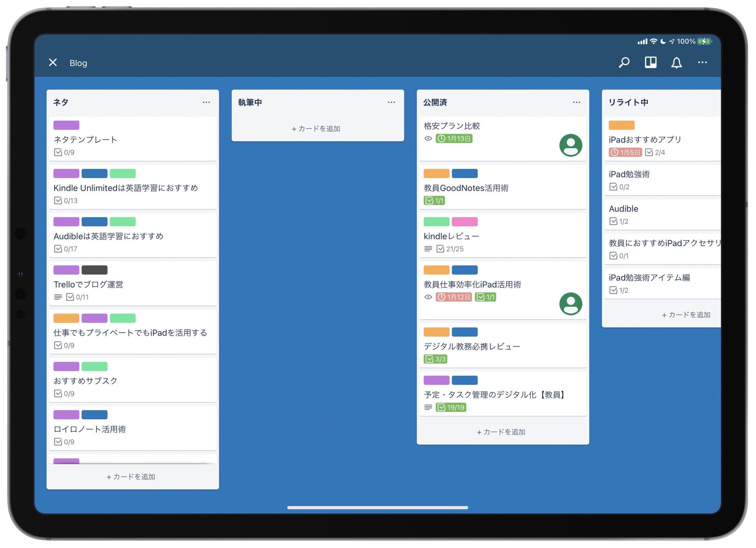
Task: Click the dark gray label on Trelloでブログ運営
Action: (x=95, y=270)
